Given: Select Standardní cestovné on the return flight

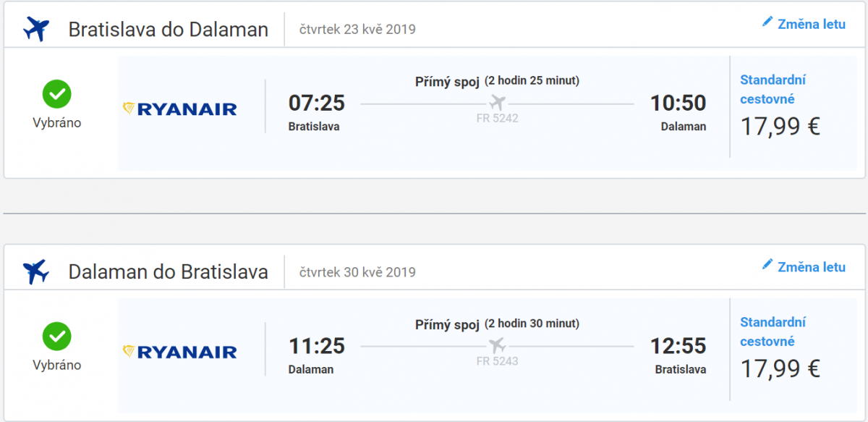Looking at the screenshot, I should (x=773, y=332).
